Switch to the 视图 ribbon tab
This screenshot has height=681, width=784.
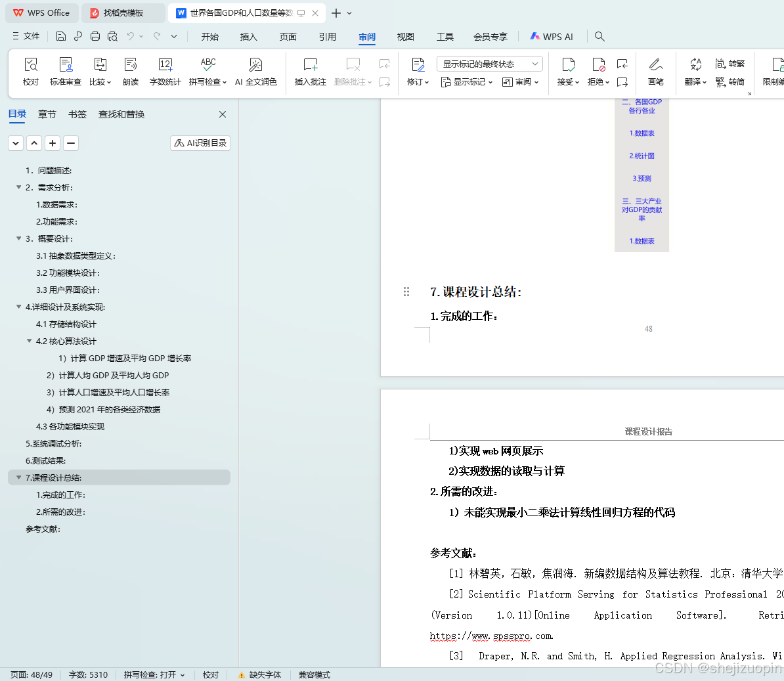coord(405,37)
